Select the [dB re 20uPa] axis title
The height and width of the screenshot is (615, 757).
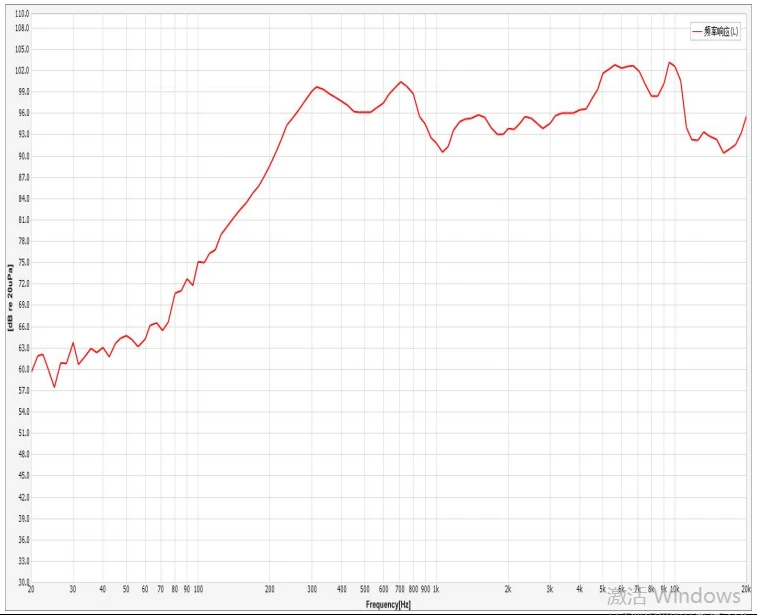(10, 297)
